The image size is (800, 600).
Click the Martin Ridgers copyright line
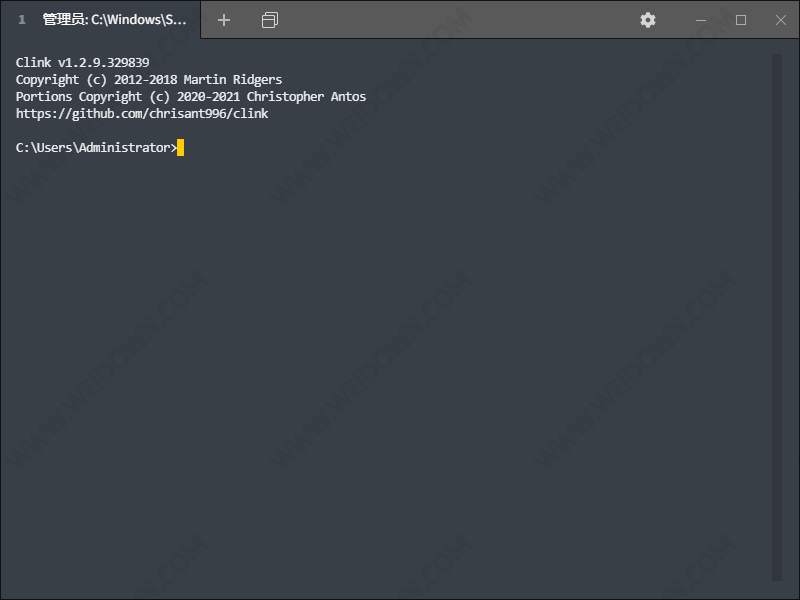click(149, 80)
